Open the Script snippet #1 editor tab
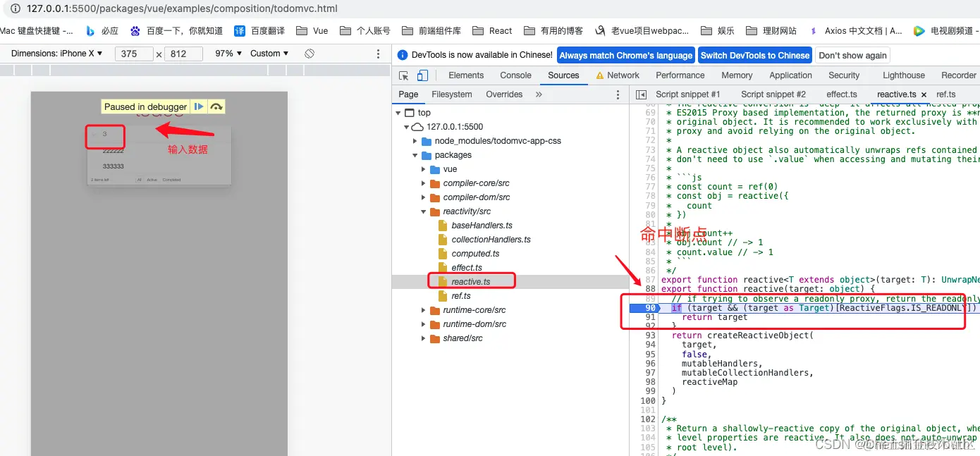 pos(687,94)
